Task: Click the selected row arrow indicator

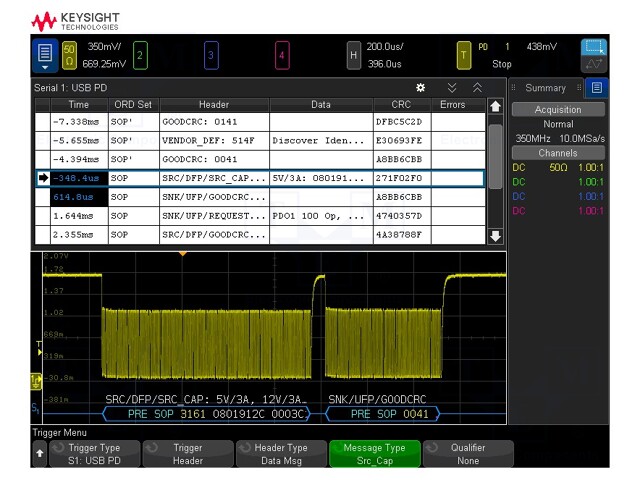Action: (x=43, y=178)
